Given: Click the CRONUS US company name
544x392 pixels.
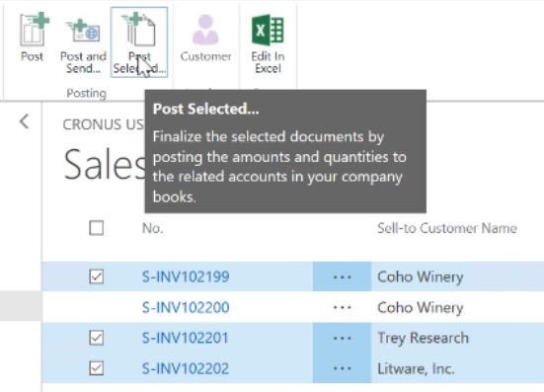Looking at the screenshot, I should [103, 124].
